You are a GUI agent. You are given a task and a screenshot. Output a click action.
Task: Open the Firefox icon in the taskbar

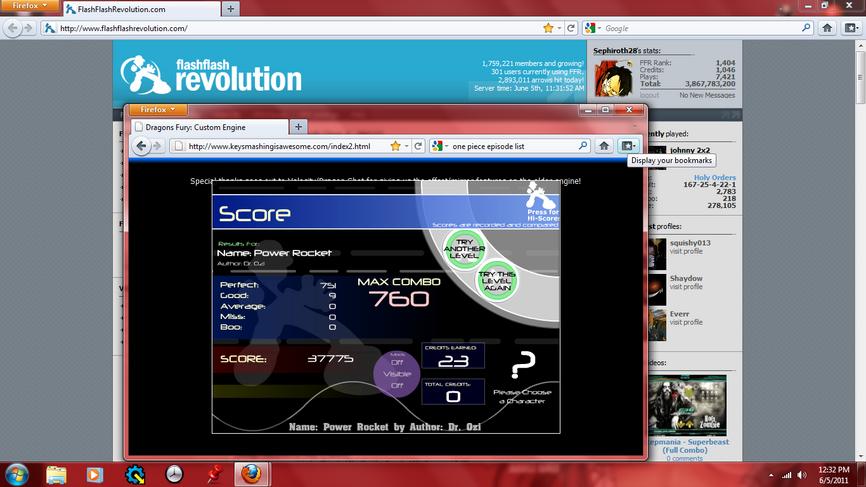(251, 474)
